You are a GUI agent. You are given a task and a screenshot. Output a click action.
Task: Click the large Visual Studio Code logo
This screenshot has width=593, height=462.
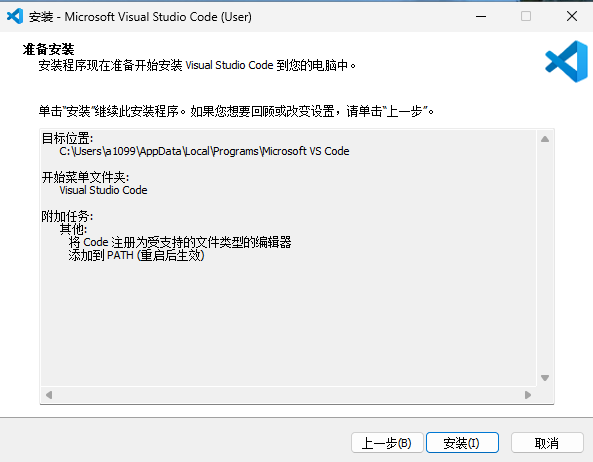pyautogui.click(x=566, y=62)
